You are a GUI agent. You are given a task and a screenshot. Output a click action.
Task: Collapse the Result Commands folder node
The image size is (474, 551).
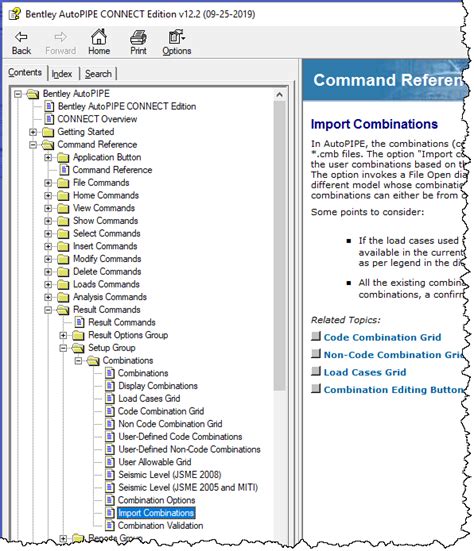point(48,310)
